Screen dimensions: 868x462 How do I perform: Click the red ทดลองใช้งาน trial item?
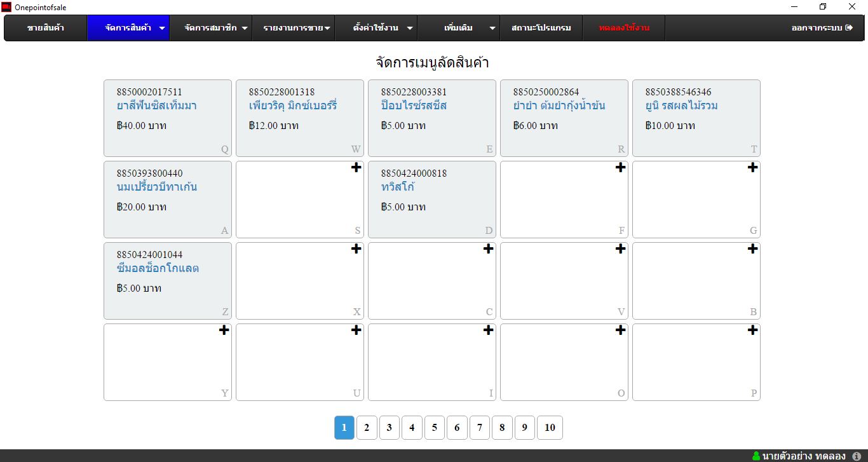point(624,28)
